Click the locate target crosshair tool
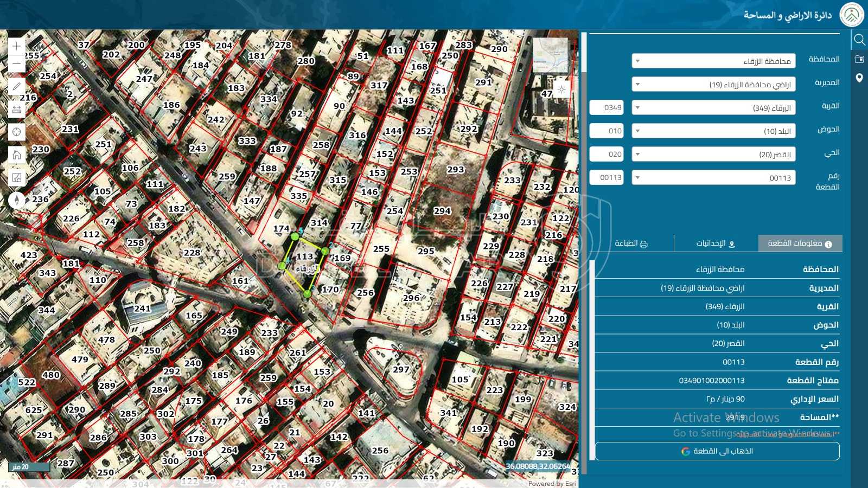 click(x=17, y=132)
